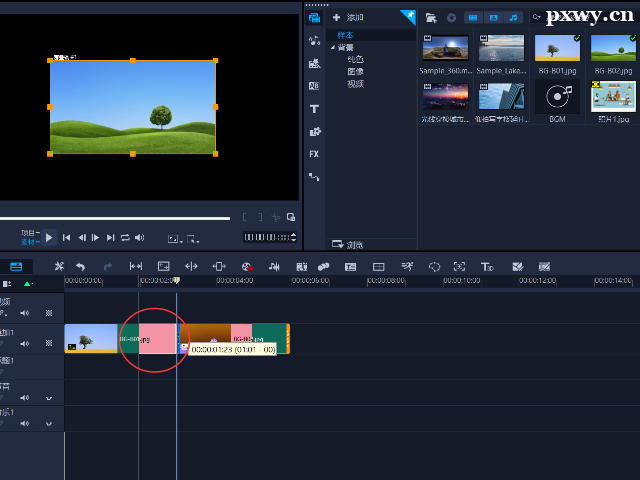Click the import media folder icon

click(x=431, y=17)
